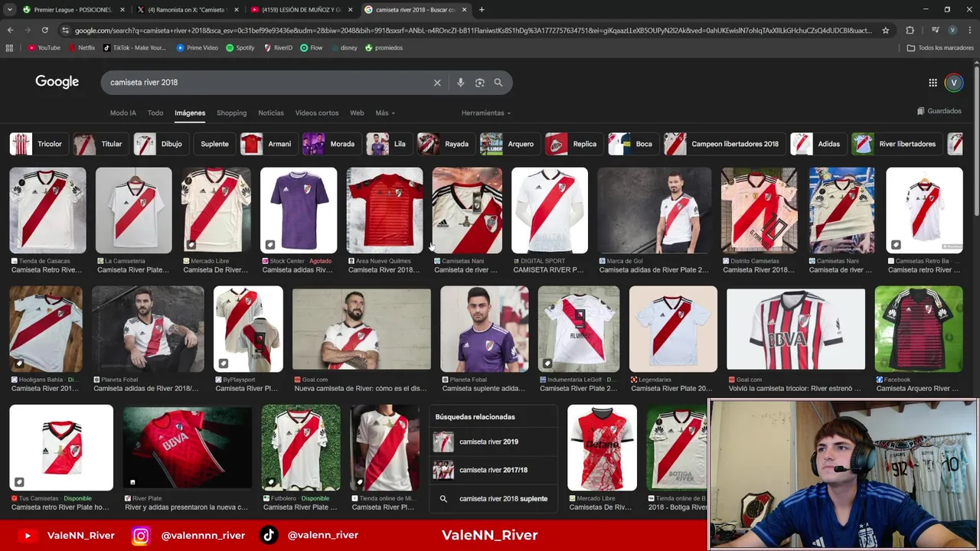
Task: Open the Tienda de Casacas retro jersey image
Action: (47, 210)
